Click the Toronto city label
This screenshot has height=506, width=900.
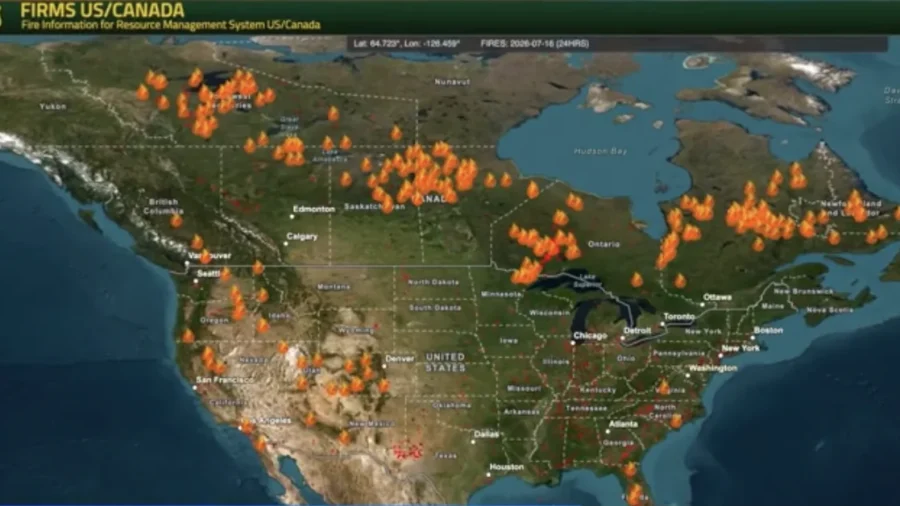679,317
